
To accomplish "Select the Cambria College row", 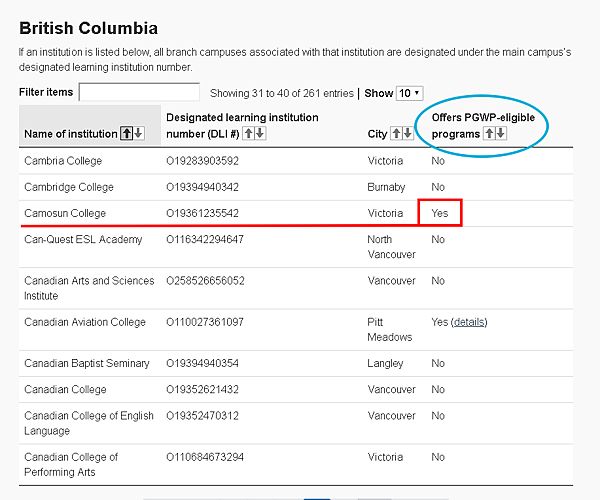I will (296, 161).
